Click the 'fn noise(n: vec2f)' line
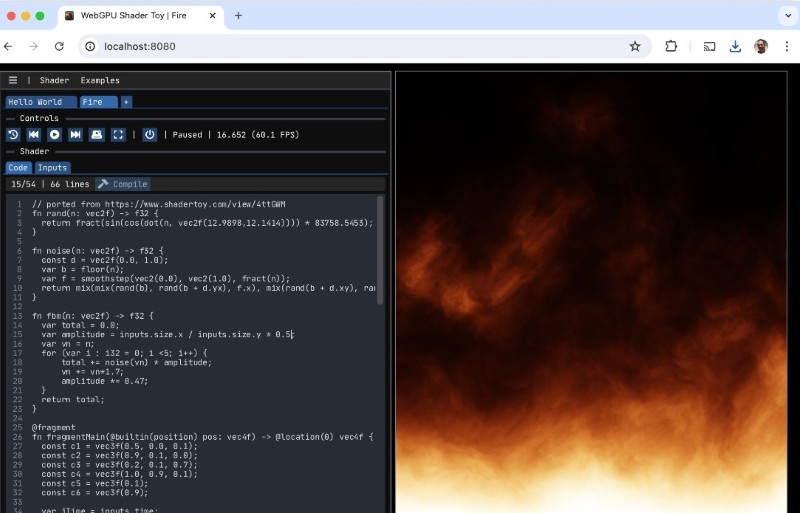This screenshot has width=800, height=513. tap(97, 251)
